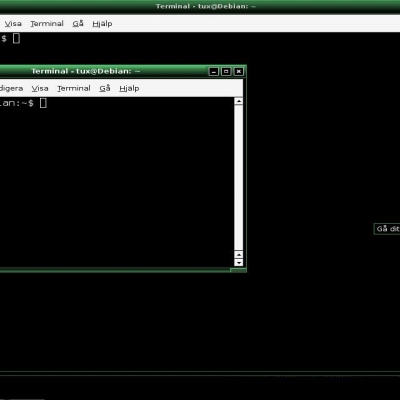Maximize the front Terminal window
Screen dimensions: 400x400
tap(226, 71)
